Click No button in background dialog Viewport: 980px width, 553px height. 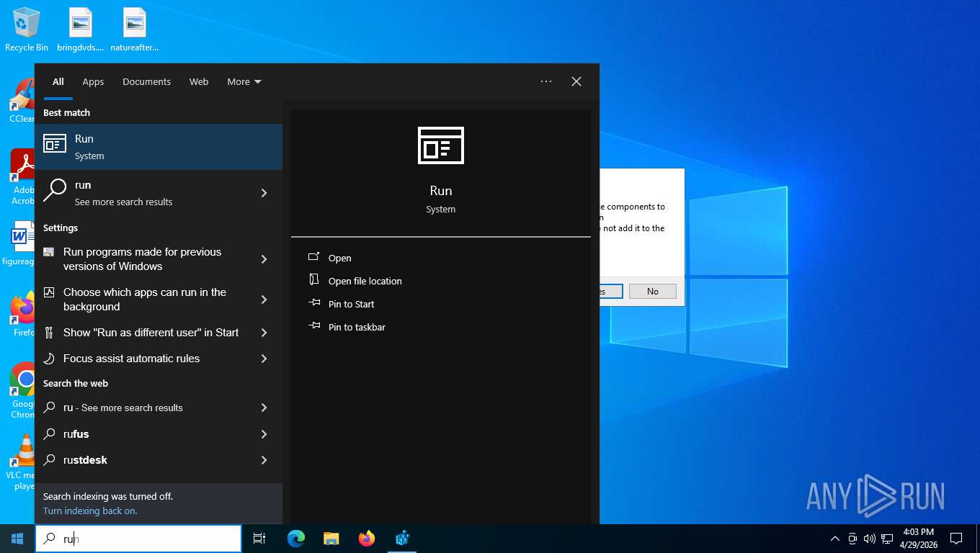click(653, 291)
